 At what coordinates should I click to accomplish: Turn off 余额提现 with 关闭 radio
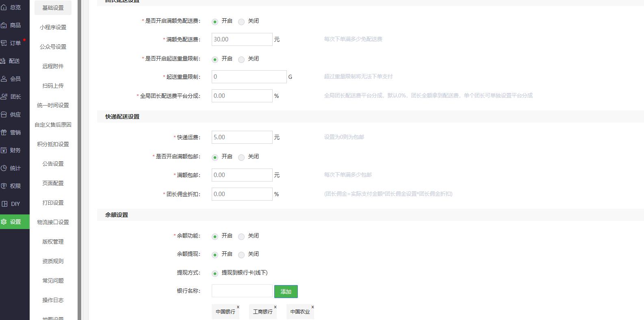(x=241, y=255)
